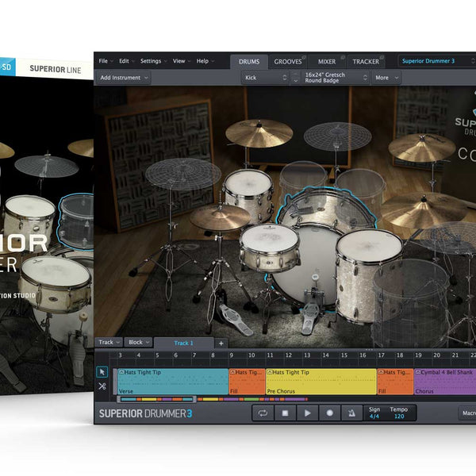The image size is (476, 476).
Task: Click bar 13 on the timeline ruler
Action: [307, 355]
